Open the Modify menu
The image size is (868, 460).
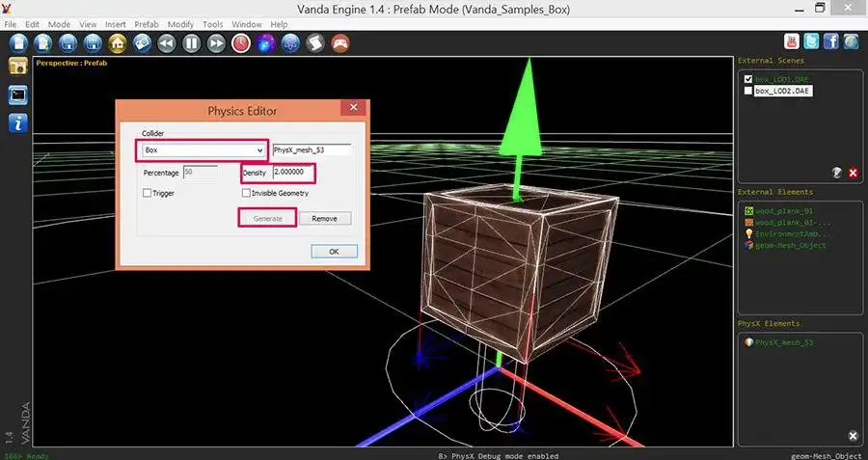coord(180,24)
